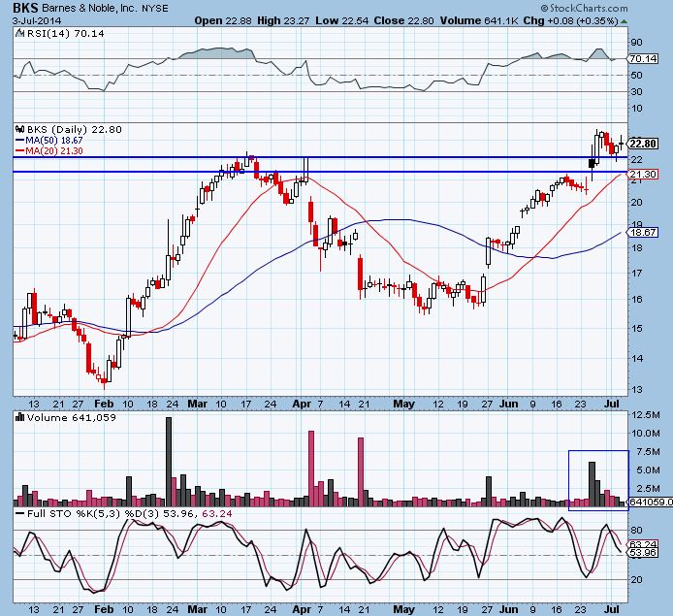Click the 30 level on RSI axis

coord(636,91)
